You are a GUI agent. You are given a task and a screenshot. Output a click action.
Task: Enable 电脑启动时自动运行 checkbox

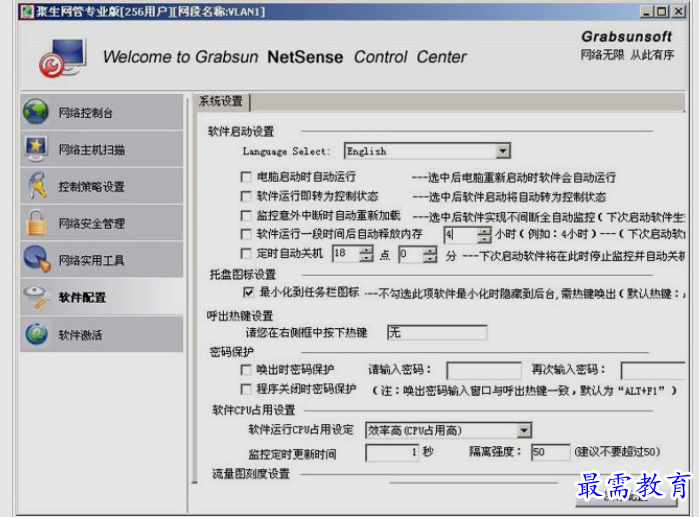[x=246, y=177]
